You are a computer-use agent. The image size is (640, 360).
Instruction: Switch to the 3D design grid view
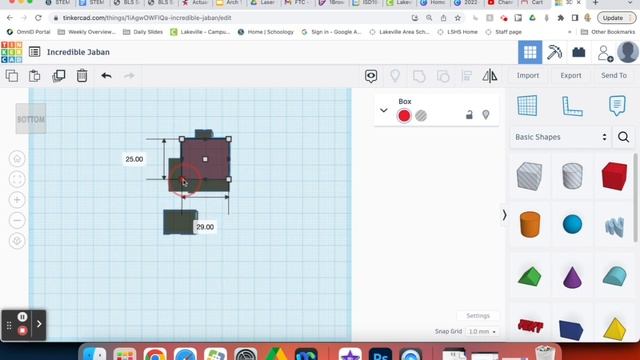[x=530, y=52]
